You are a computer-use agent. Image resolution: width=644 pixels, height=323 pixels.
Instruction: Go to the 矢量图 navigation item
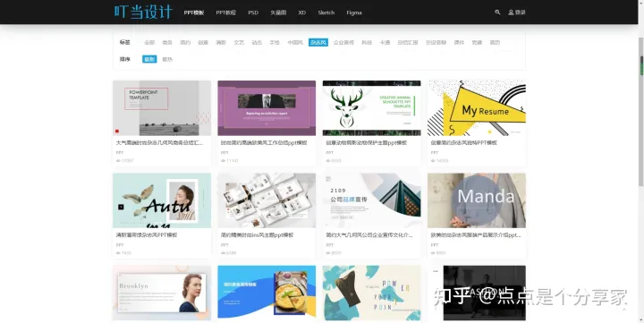(x=278, y=13)
